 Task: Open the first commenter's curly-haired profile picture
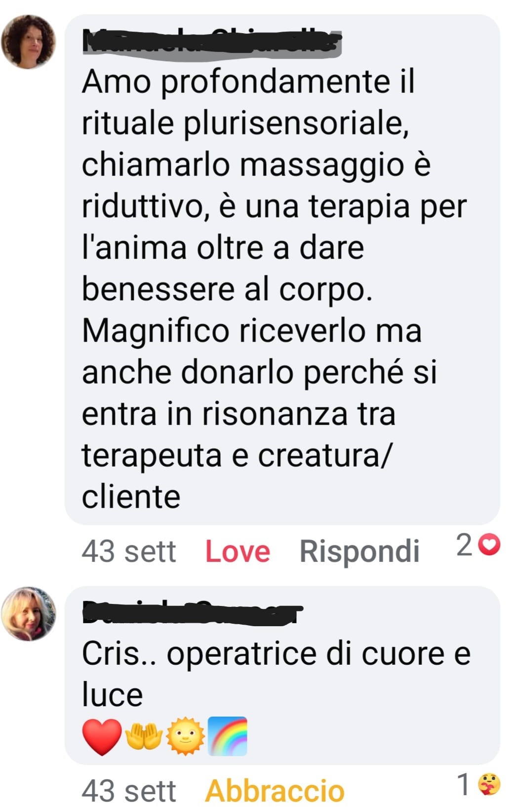[28, 42]
